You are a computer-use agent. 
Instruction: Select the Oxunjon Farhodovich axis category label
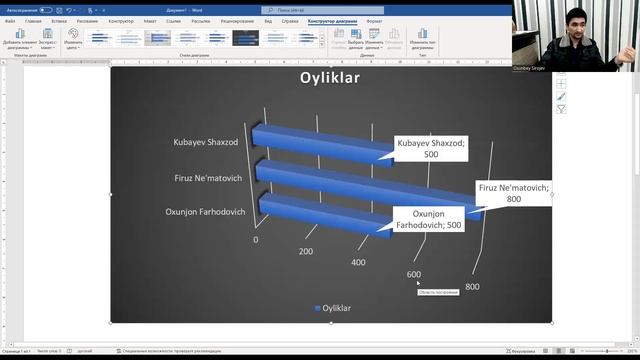click(x=205, y=212)
